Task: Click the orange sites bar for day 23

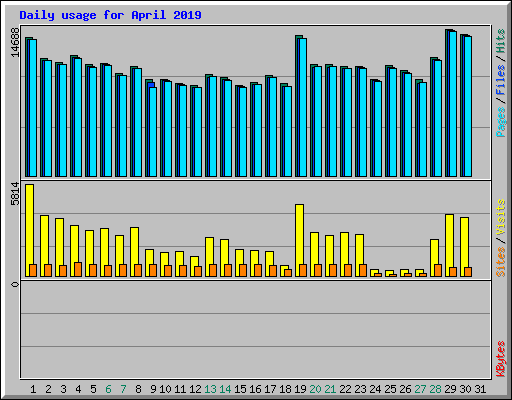Action: tap(363, 271)
